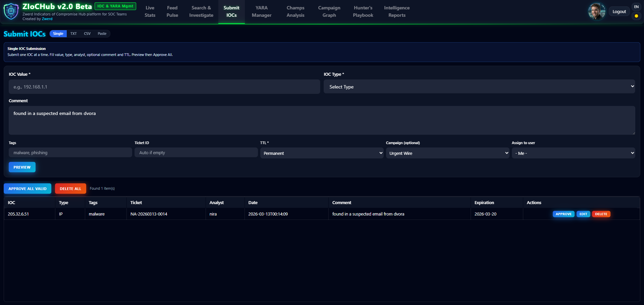Open the YARA Manager tab

click(262, 11)
